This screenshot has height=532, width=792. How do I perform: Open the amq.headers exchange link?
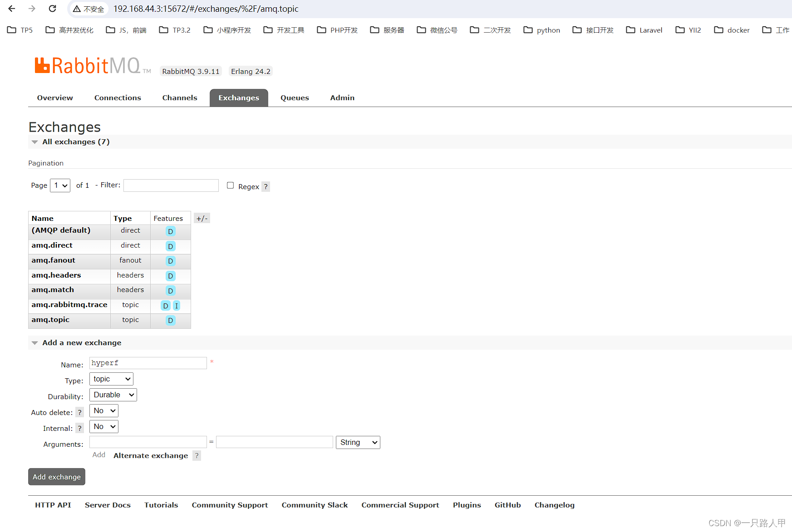pyautogui.click(x=56, y=275)
